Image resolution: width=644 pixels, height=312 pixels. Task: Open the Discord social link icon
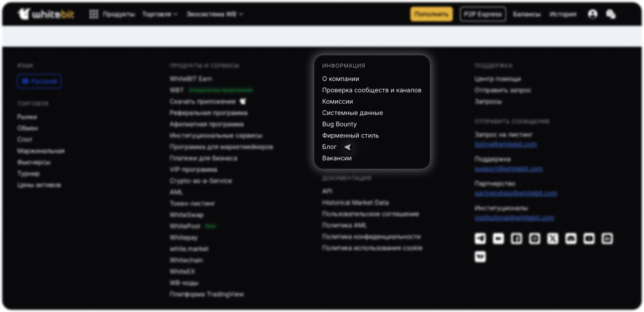pos(571,239)
